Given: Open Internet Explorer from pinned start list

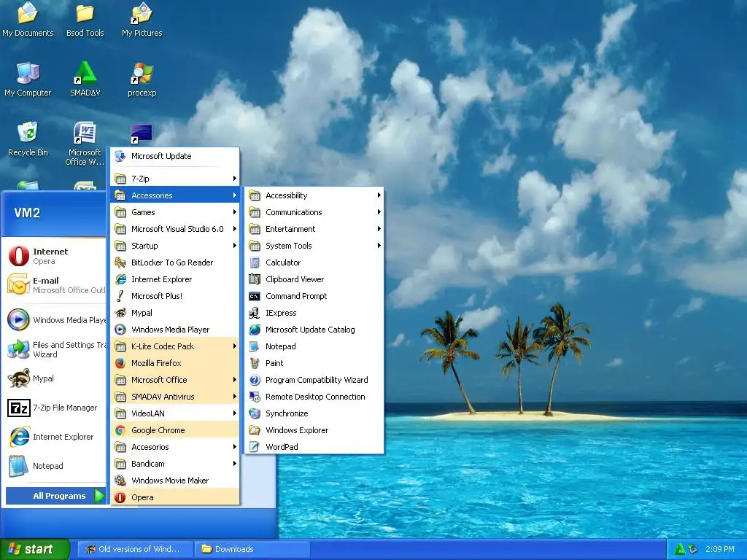Looking at the screenshot, I should pos(55,437).
